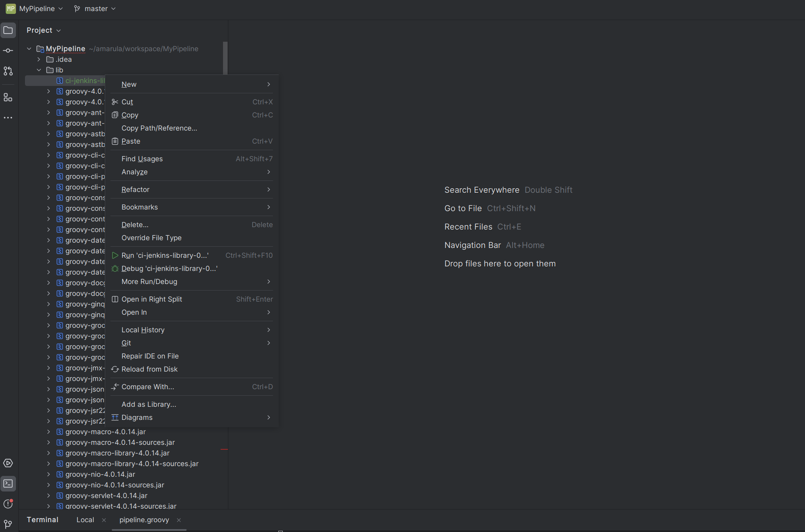Image resolution: width=805 pixels, height=532 pixels.
Task: Click the 'Add as Library...' button
Action: (149, 404)
